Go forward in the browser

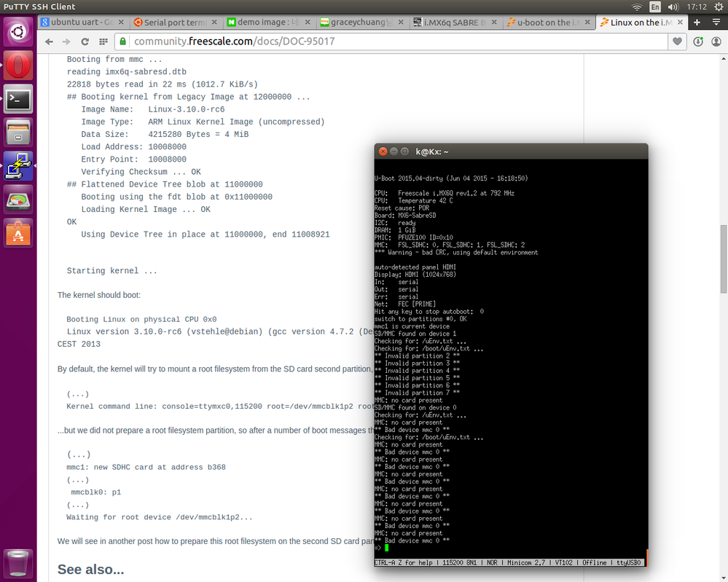66,42
